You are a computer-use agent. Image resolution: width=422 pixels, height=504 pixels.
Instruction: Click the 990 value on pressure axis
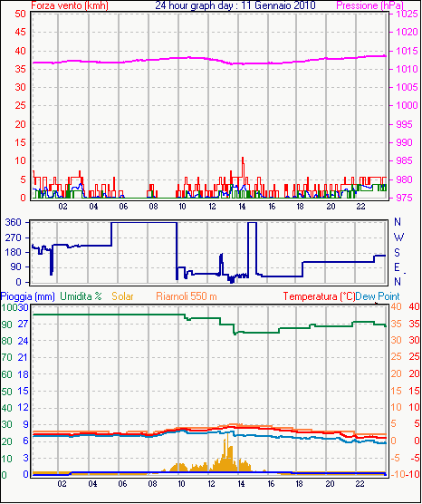pyautogui.click(x=404, y=142)
